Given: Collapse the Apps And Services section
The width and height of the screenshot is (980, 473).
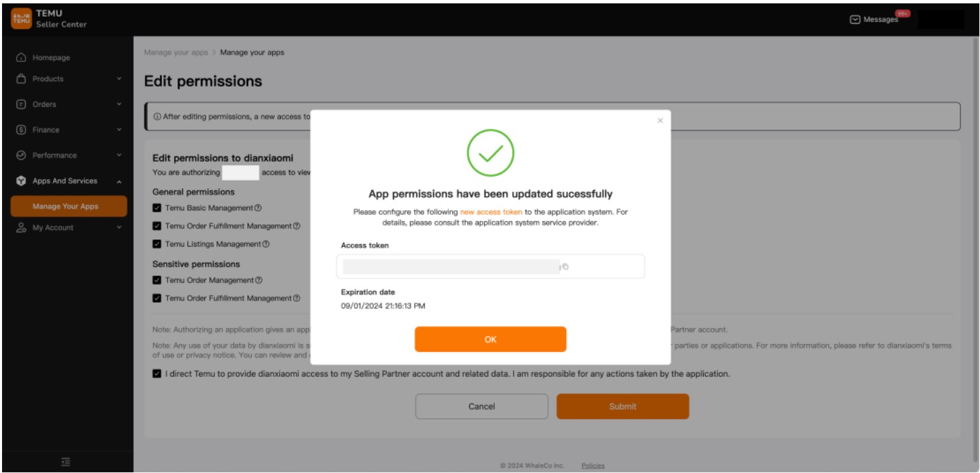Looking at the screenshot, I should coord(119,181).
